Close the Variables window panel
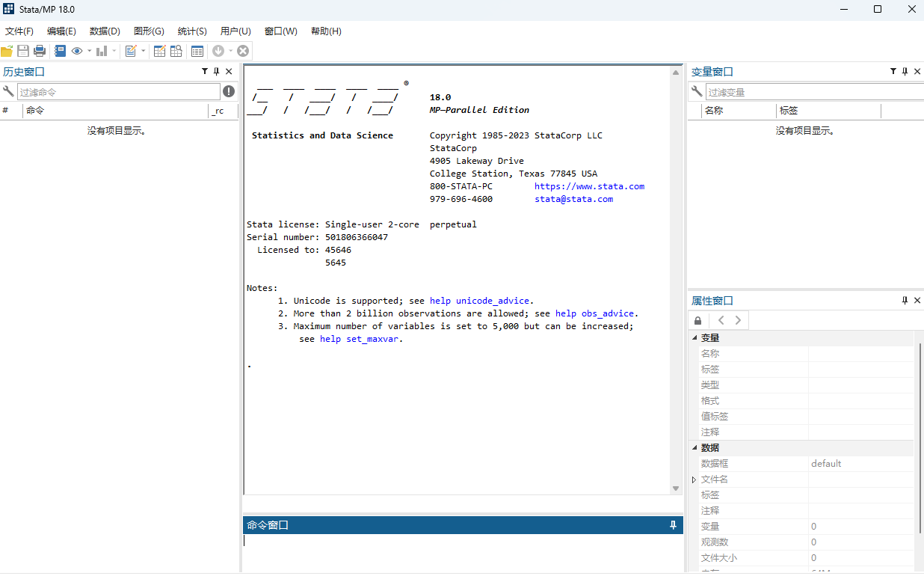This screenshot has width=924, height=576. 917,72
